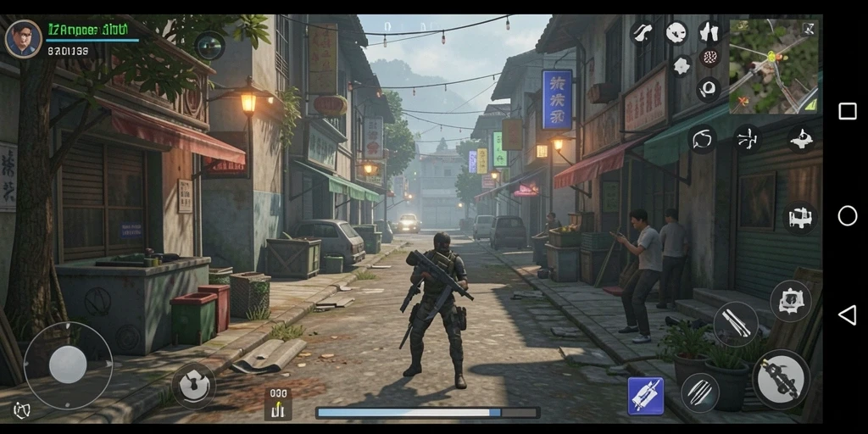Viewport: 868px width, 434px height.
Task: Open the minimap
Action: point(773,66)
